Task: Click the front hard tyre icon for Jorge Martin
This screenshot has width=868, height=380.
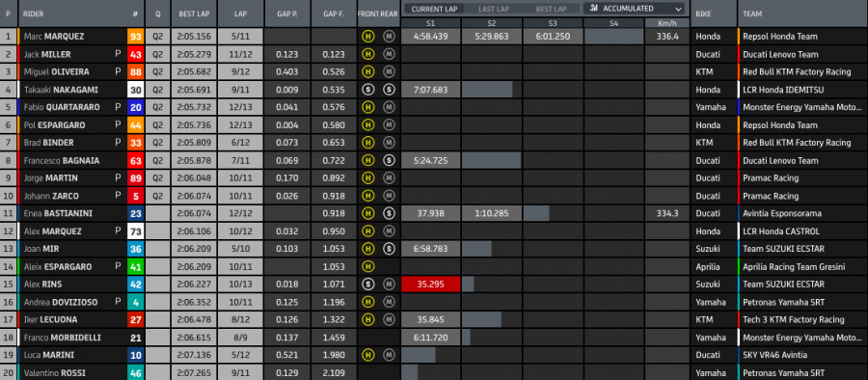Action: 367,178
